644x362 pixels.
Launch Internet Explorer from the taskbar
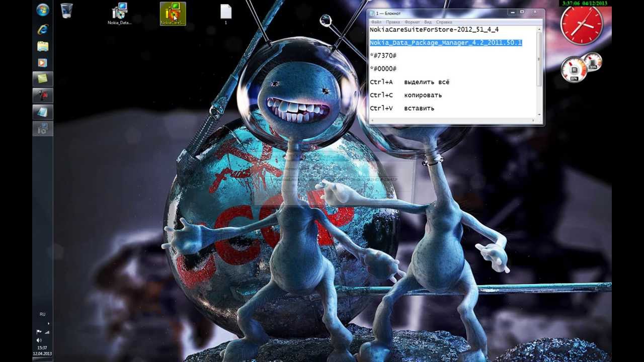(x=43, y=29)
